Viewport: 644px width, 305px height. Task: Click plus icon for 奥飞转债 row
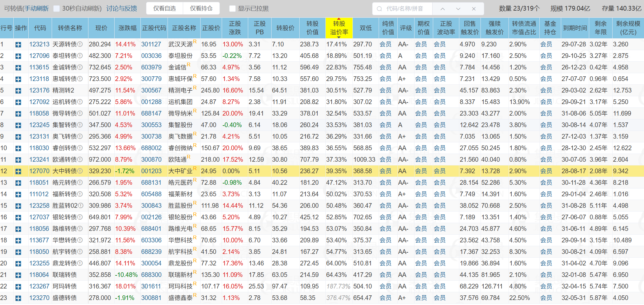click(x=18, y=137)
